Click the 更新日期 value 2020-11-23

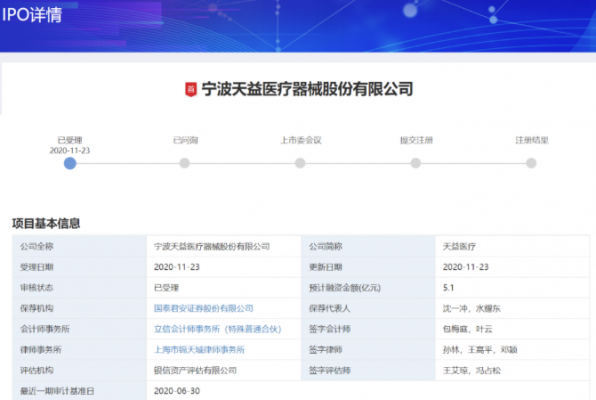tap(466, 267)
